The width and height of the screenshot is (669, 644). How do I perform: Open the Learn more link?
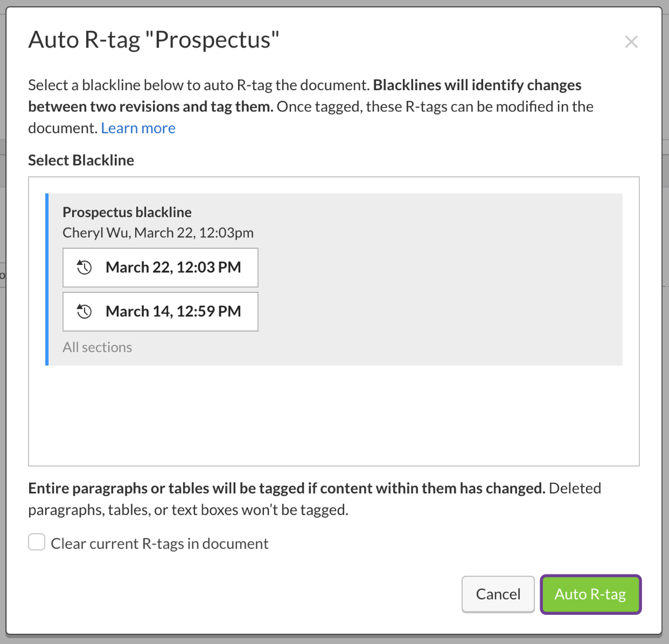coord(138,128)
